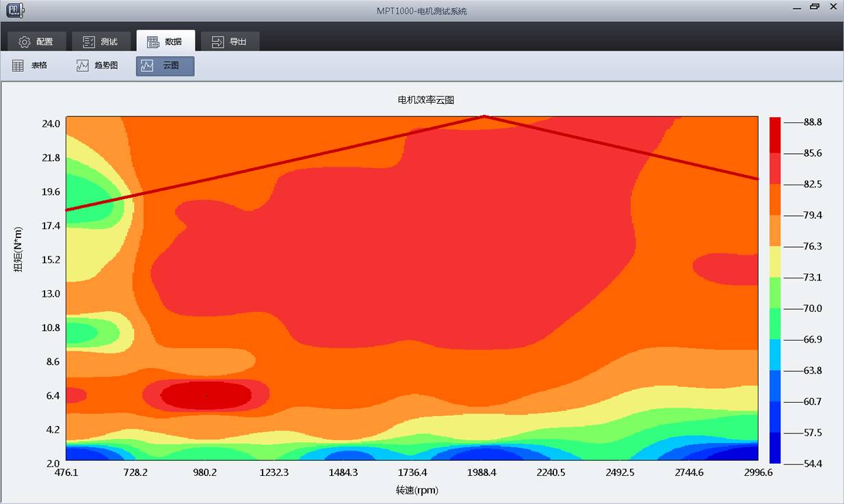Click the chart title 电机效率云图
Viewport: 844px width, 504px height.
tap(426, 100)
